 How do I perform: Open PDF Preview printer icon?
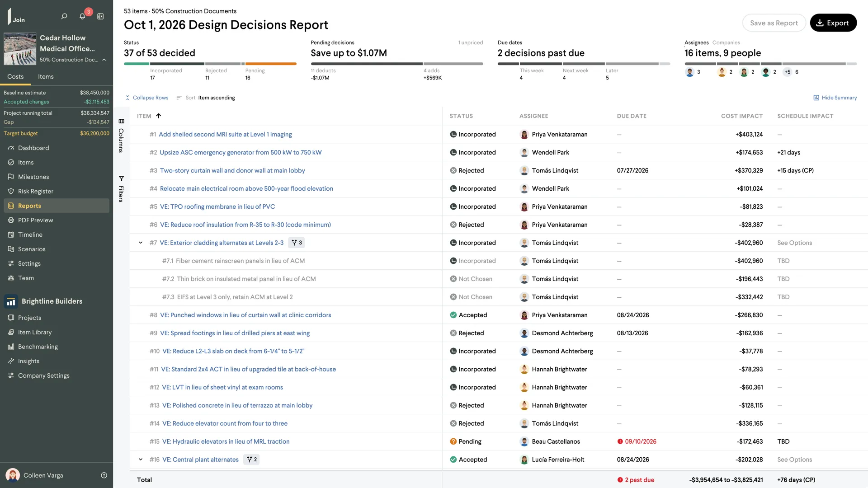pyautogui.click(x=11, y=221)
